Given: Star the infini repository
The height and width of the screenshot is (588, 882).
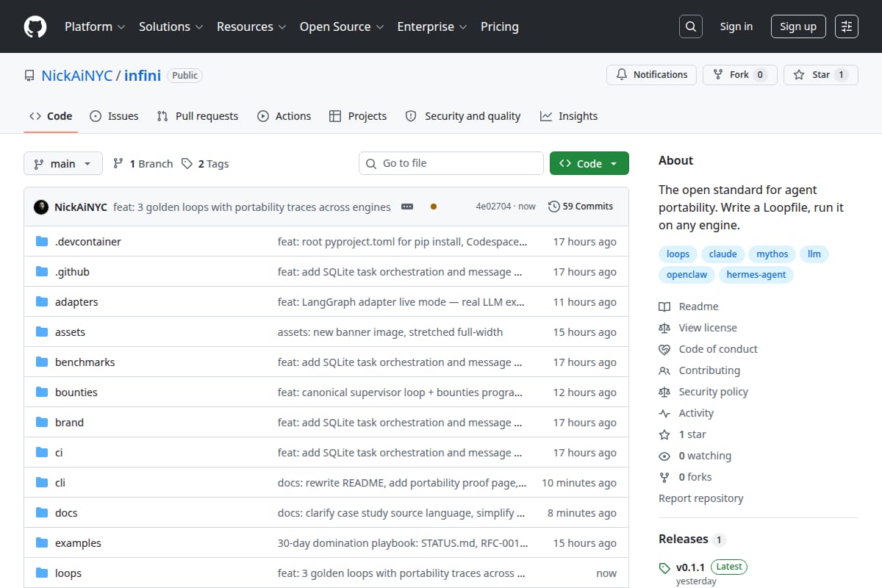Looking at the screenshot, I should (x=821, y=75).
